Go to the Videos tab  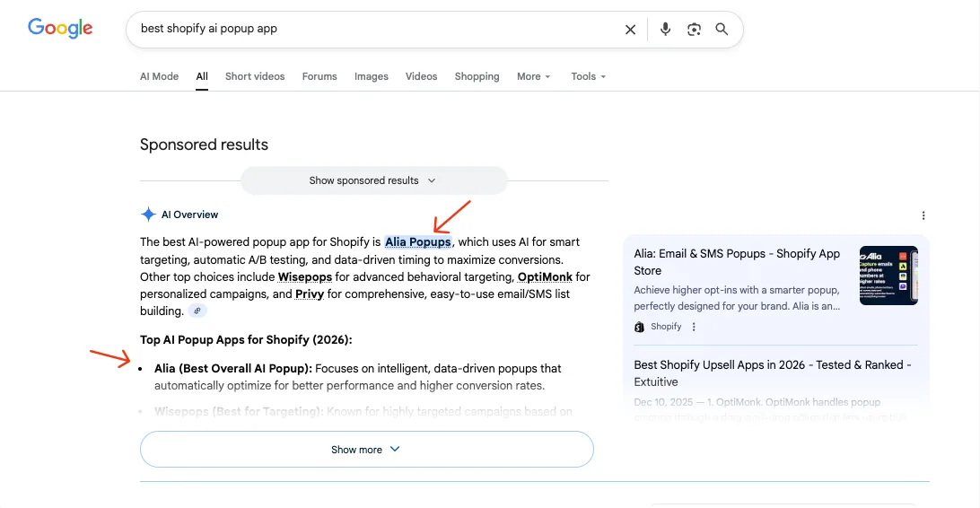tap(421, 76)
